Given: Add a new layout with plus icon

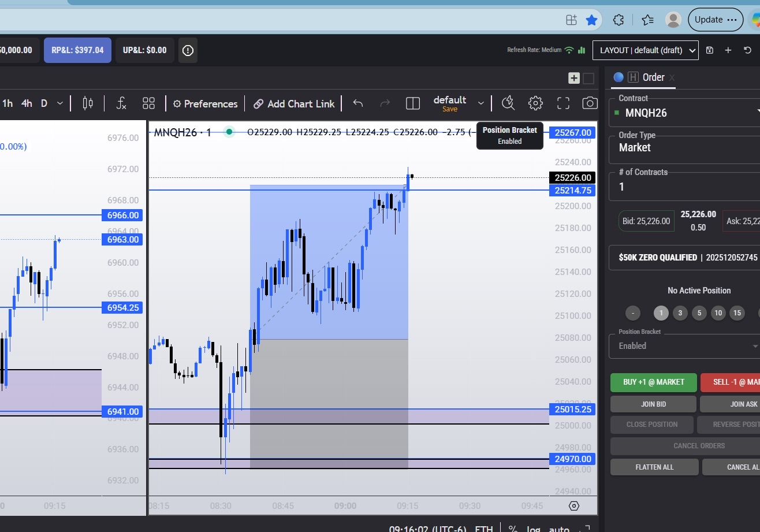Looking at the screenshot, I should coord(728,50).
